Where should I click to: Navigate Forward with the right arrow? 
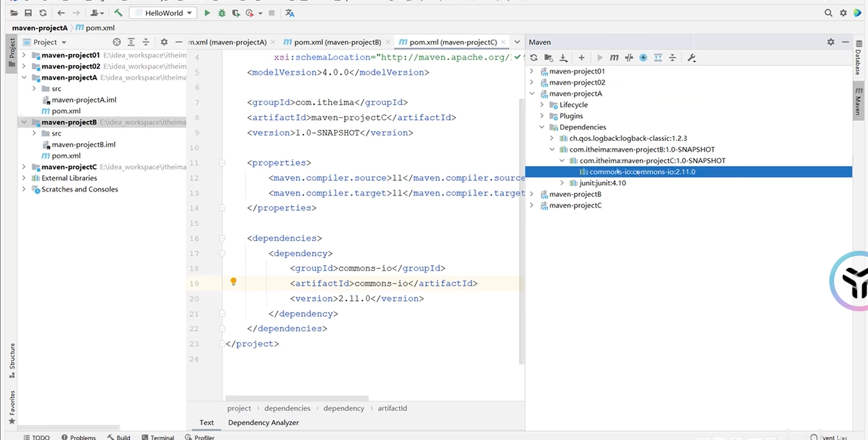[76, 13]
